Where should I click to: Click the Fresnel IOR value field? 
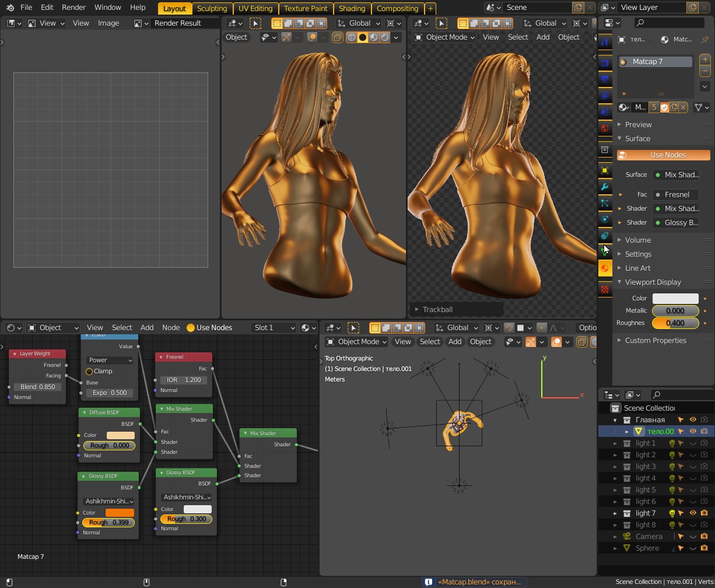[x=183, y=380]
